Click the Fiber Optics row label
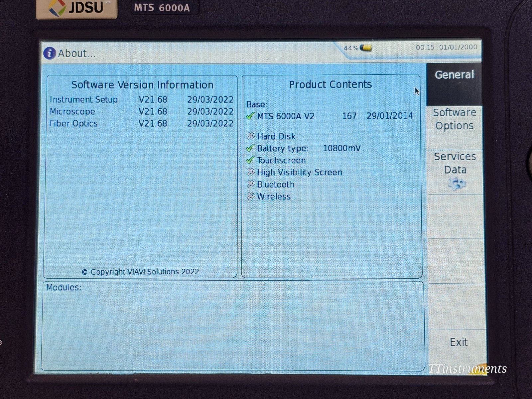The image size is (532, 399). [73, 123]
